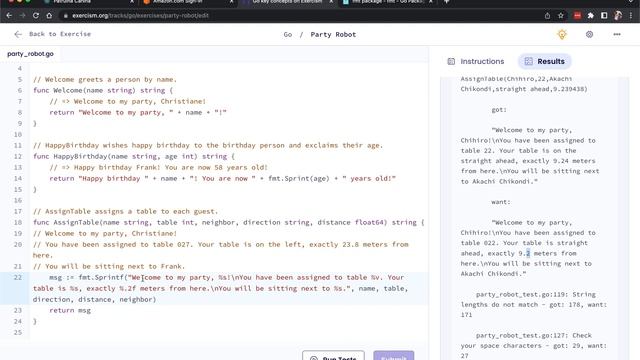Open the browser profile avatar
640x360 pixels.
(618, 16)
